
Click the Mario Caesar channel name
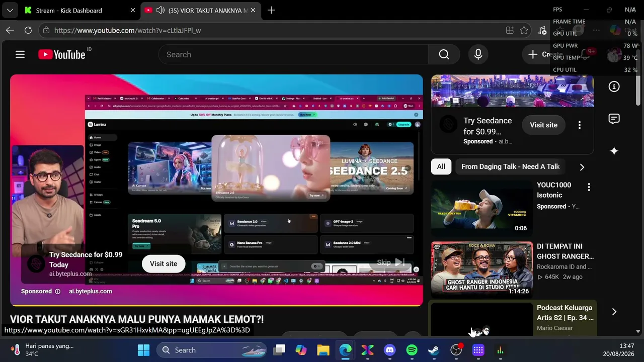tap(554, 328)
